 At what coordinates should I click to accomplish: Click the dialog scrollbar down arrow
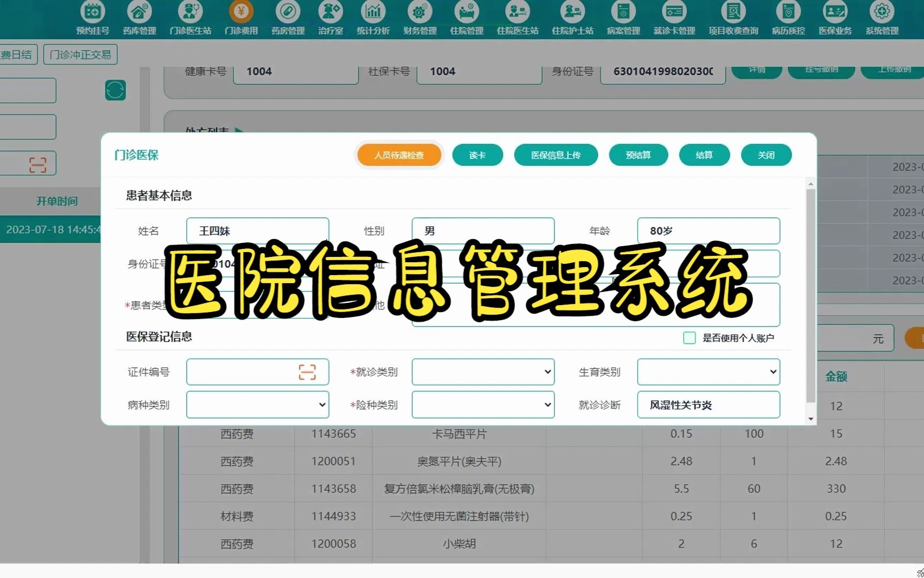coord(811,419)
